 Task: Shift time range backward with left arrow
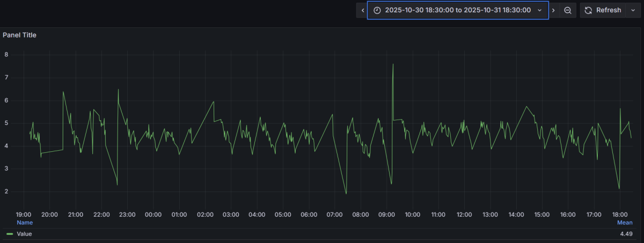(363, 10)
